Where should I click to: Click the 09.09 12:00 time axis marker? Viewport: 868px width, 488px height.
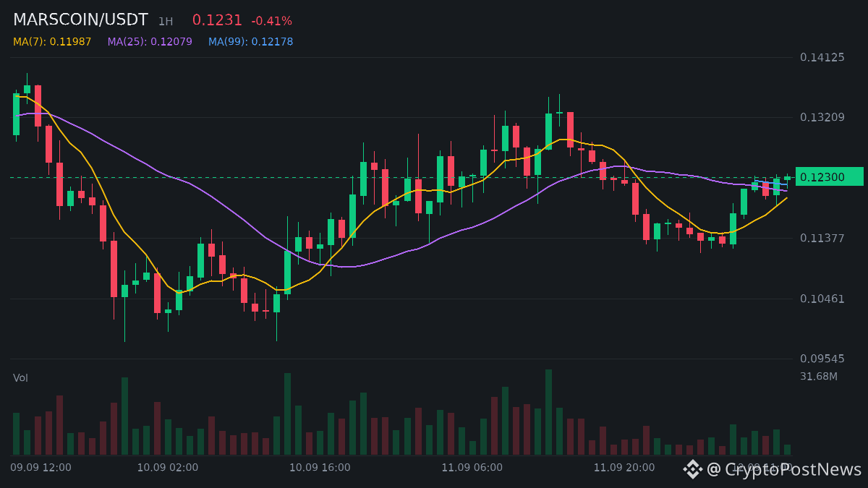pyautogui.click(x=41, y=467)
